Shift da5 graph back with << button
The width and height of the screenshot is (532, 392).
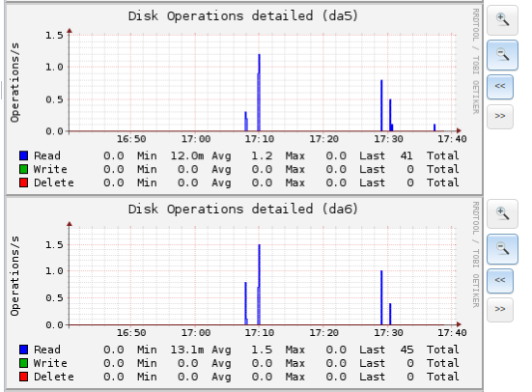500,87
